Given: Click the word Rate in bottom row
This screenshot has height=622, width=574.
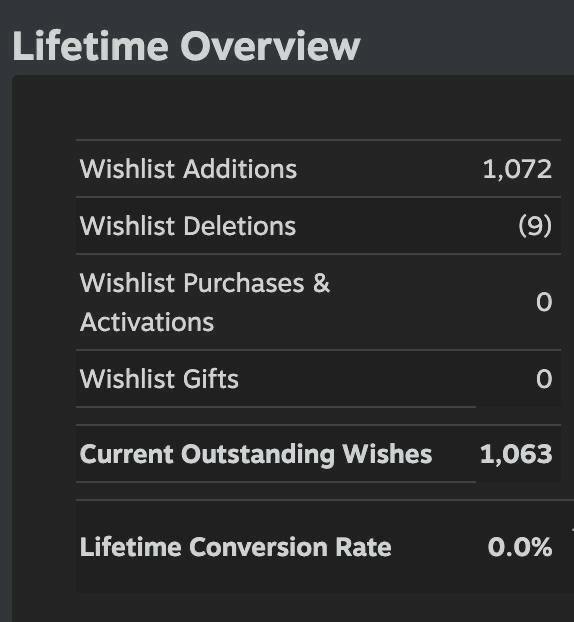Looking at the screenshot, I should point(363,547).
